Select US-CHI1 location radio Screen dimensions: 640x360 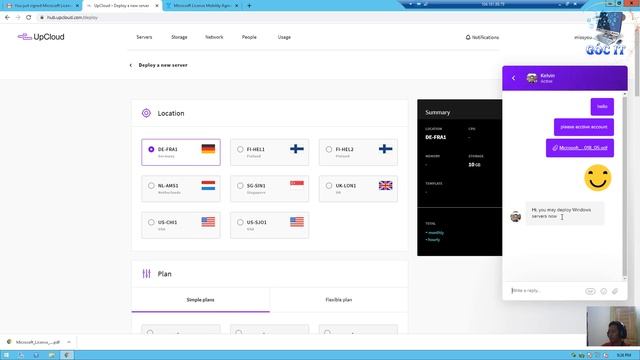click(x=151, y=222)
